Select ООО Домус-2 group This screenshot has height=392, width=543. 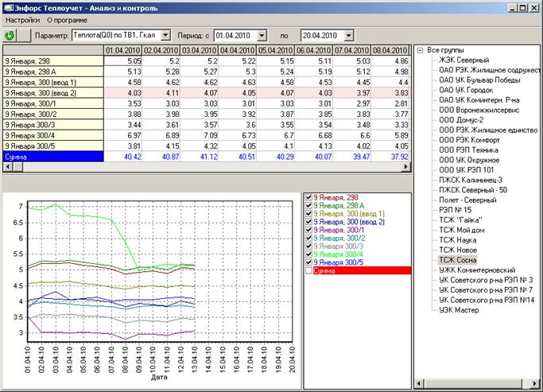pyautogui.click(x=461, y=120)
